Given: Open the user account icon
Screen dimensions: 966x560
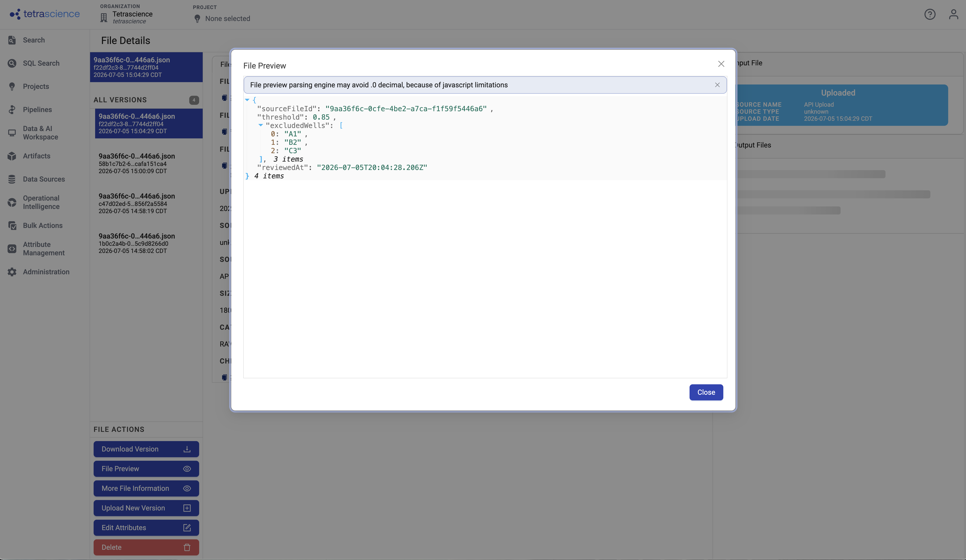Looking at the screenshot, I should (x=953, y=15).
